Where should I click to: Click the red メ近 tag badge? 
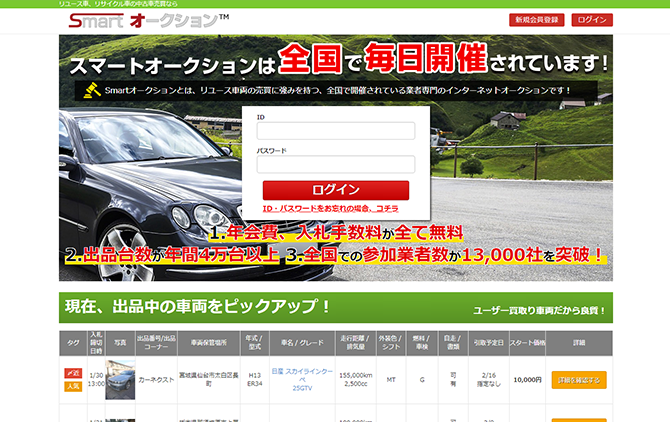point(73,373)
